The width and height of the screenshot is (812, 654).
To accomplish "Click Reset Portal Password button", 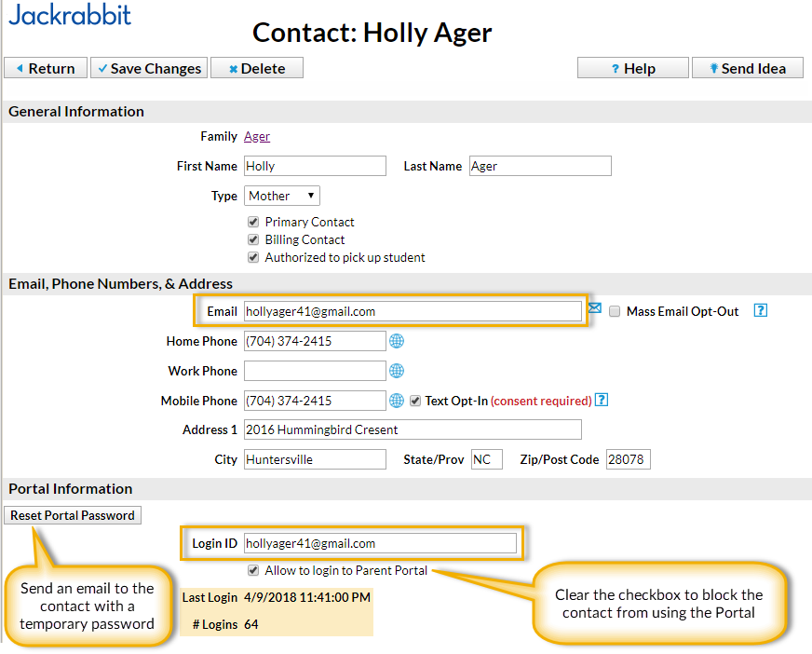I will point(73,515).
